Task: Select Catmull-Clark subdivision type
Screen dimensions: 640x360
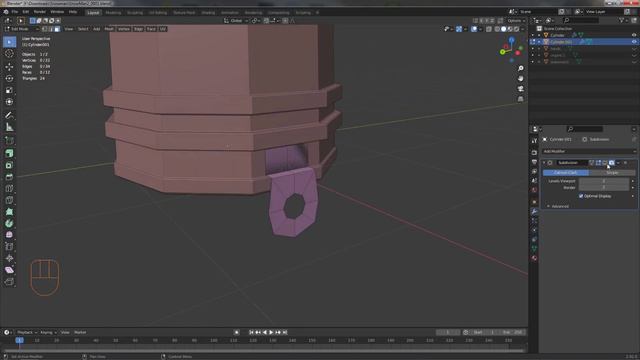Action: click(x=565, y=173)
